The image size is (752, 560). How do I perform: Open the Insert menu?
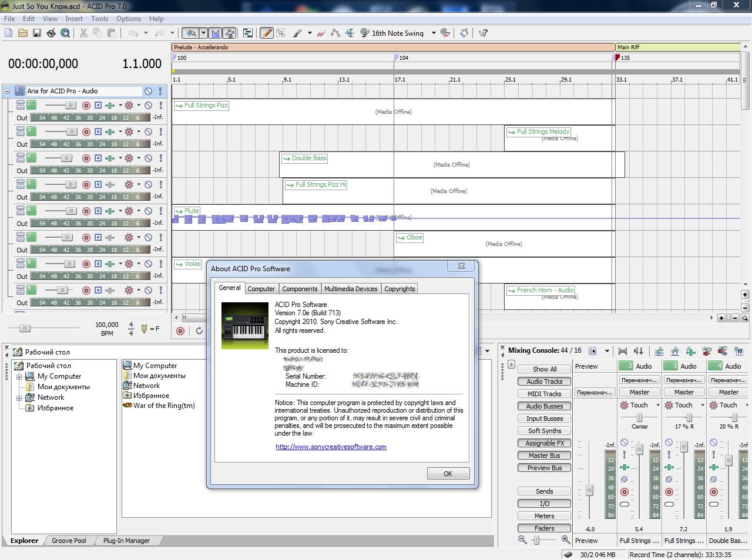[x=74, y=19]
